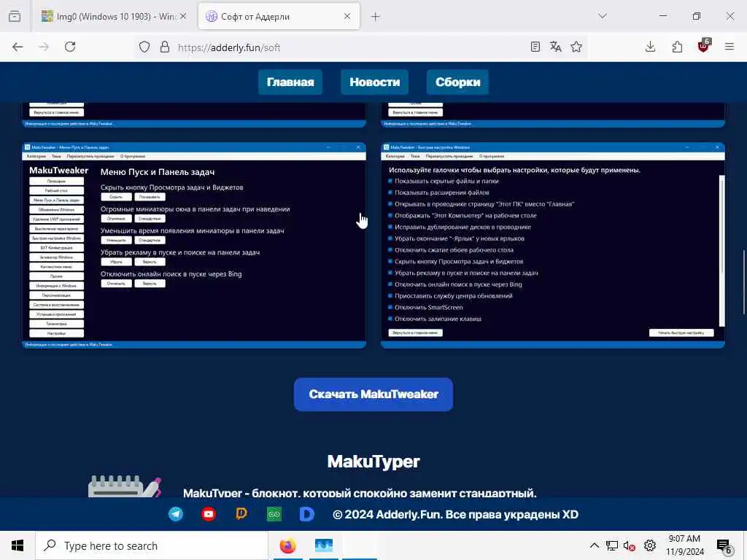Viewport: 747px width, 560px height.
Task: Go back to the previous page
Action: point(18,47)
